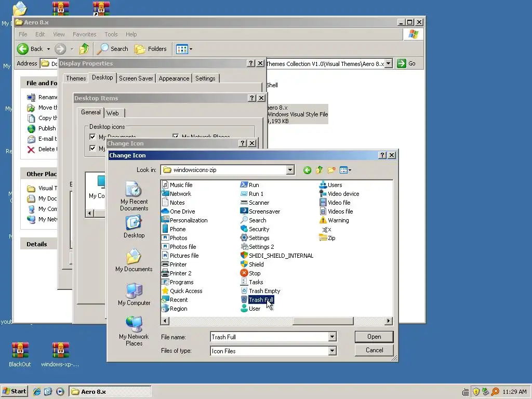Viewport: 532px width, 399px height.
Task: Toggle the My Network Places checkbox
Action: tap(176, 136)
